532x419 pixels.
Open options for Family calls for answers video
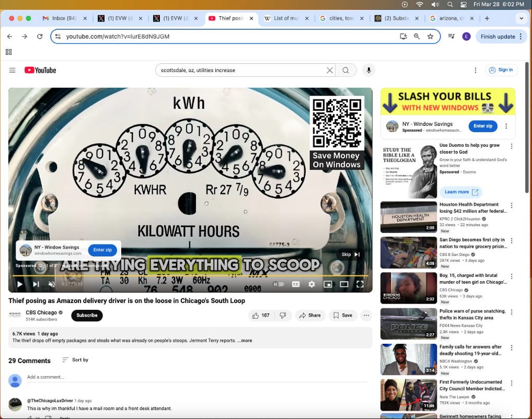point(511,347)
